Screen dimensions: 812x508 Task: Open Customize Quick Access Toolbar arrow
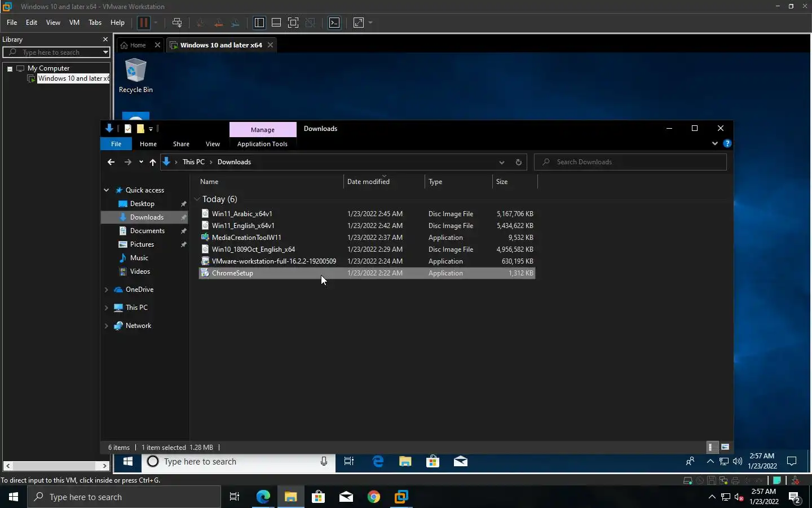151,129
